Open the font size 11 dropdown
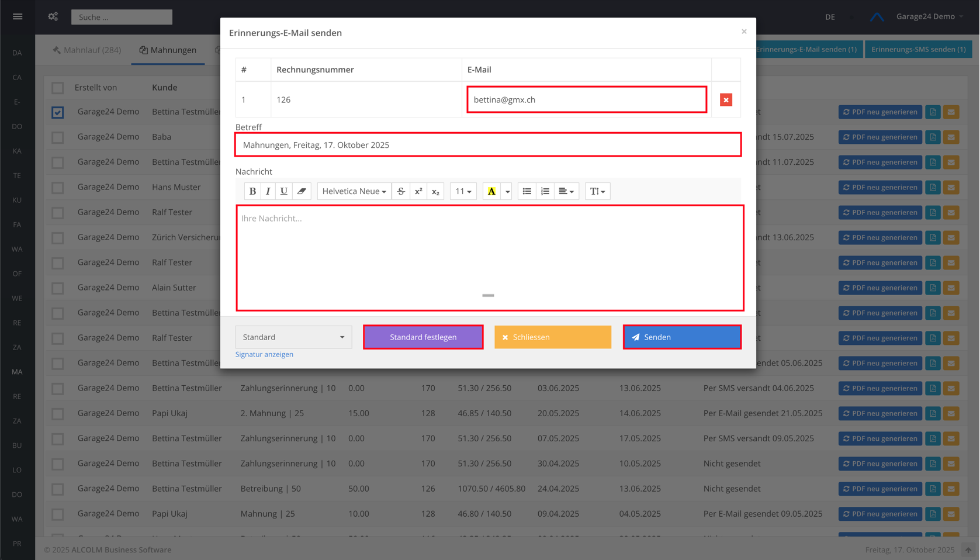 point(463,191)
